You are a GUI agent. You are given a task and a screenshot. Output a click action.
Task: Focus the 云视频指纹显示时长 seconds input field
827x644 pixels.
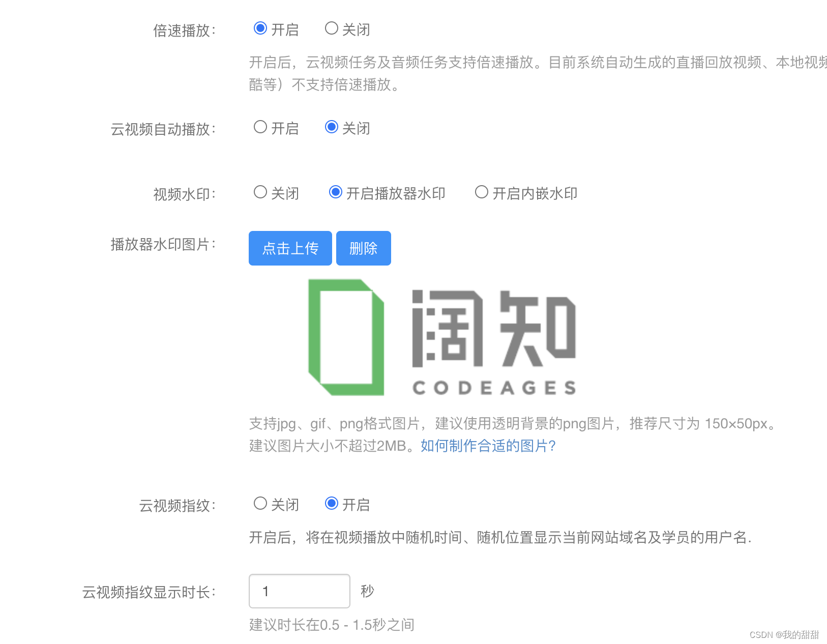pos(300,591)
